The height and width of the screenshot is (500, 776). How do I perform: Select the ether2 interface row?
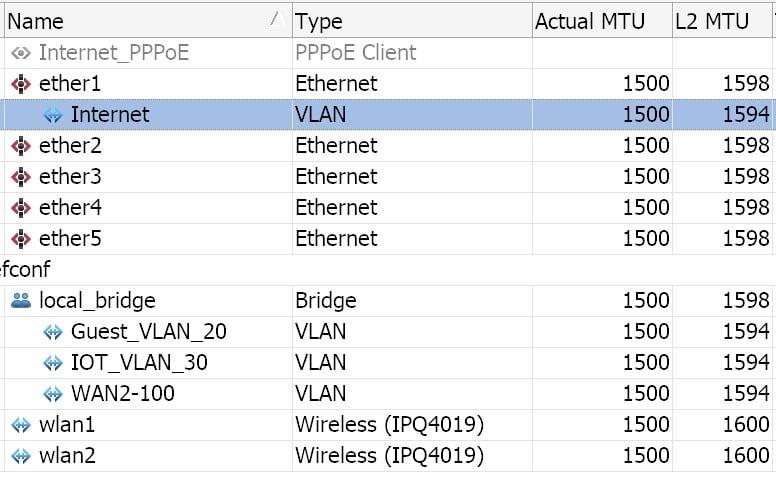(388, 146)
